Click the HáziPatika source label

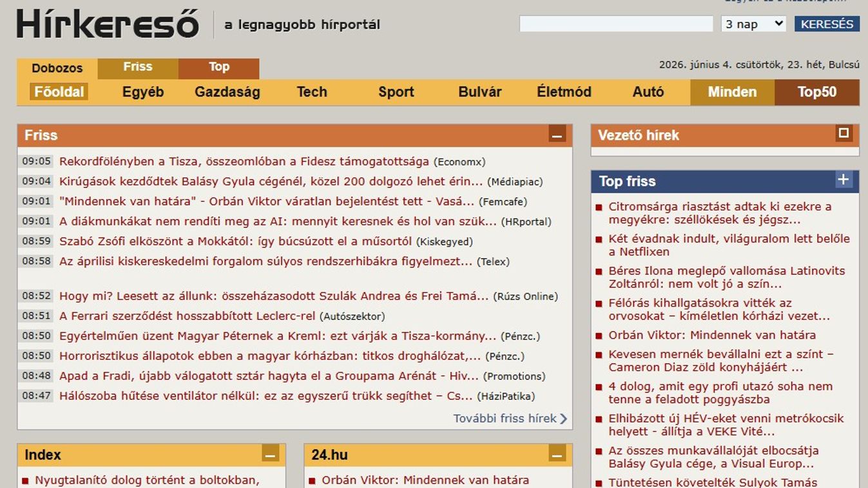pos(506,397)
